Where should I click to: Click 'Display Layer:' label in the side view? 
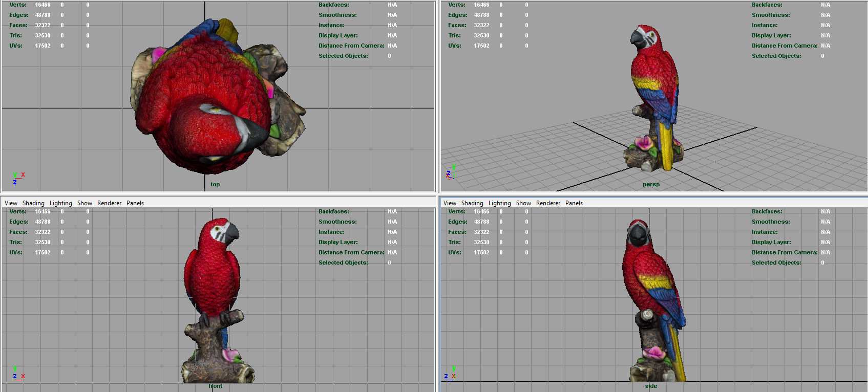click(771, 242)
